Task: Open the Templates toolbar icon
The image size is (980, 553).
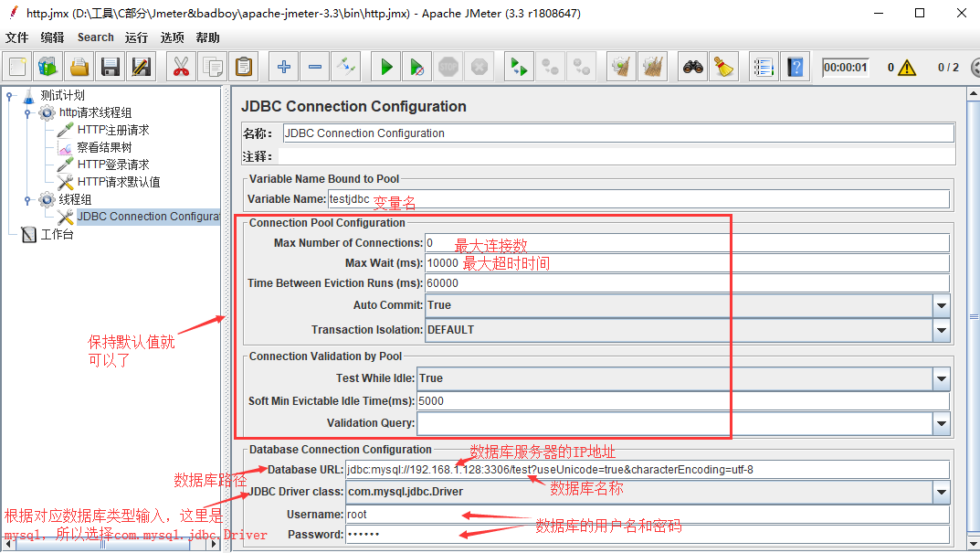Action: [x=48, y=67]
